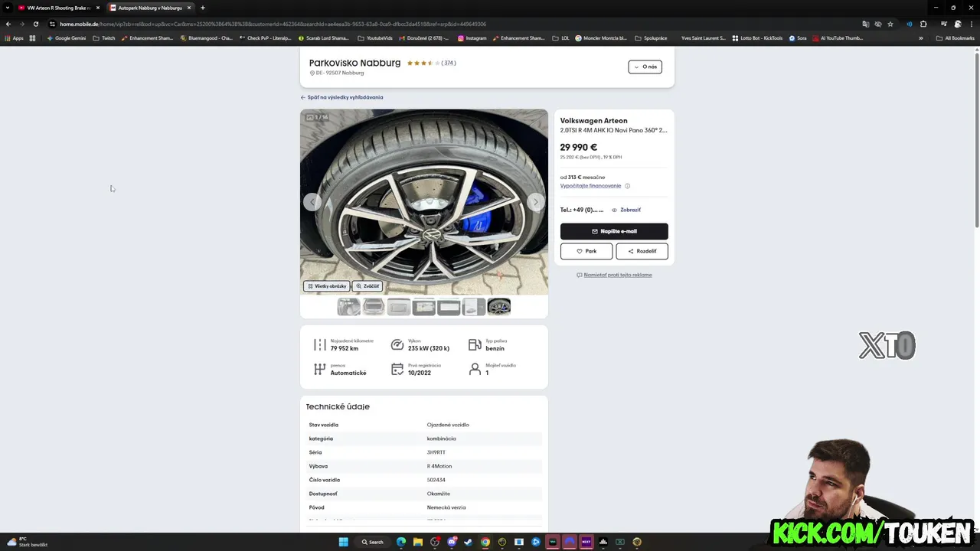Show previous photo with left arrow

point(312,202)
